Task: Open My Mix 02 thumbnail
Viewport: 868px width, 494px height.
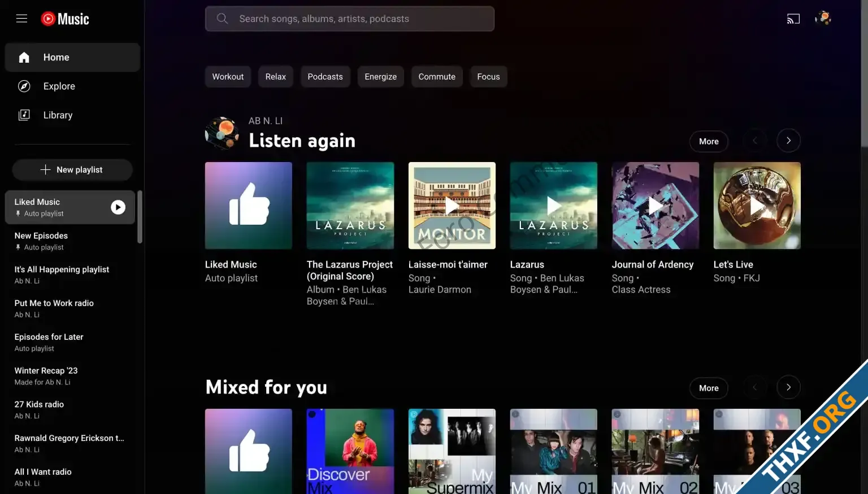Action: pyautogui.click(x=656, y=451)
